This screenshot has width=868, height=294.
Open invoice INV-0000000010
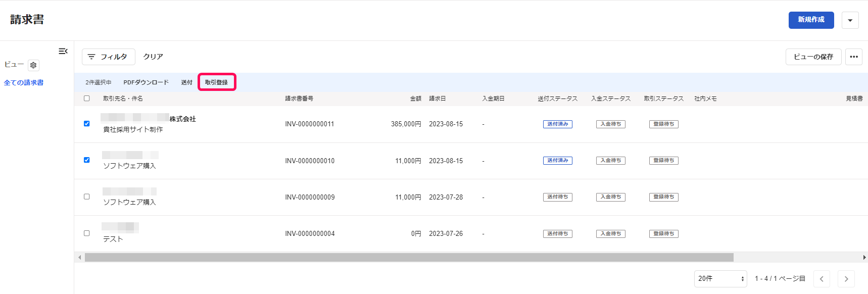310,161
